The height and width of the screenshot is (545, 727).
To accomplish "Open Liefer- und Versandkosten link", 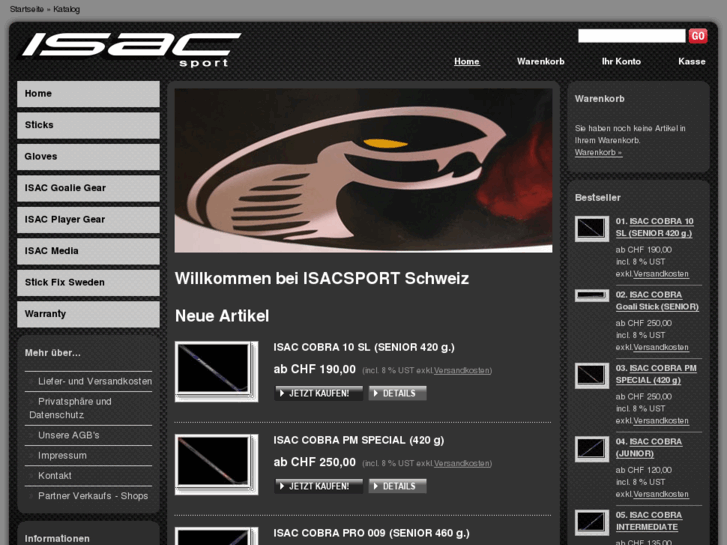I will coord(95,381).
